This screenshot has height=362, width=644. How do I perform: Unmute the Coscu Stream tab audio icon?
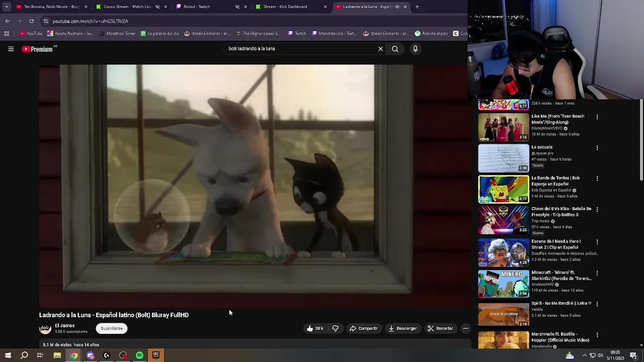point(157,7)
